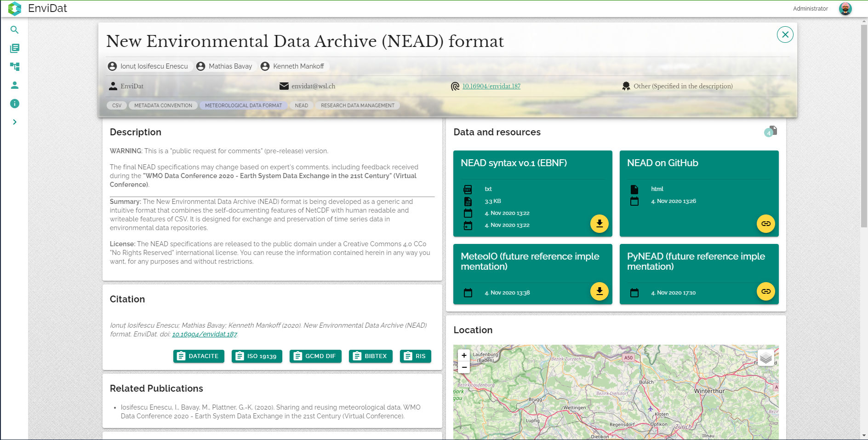
Task: Click the page vertical scrollbar
Action: point(864,126)
